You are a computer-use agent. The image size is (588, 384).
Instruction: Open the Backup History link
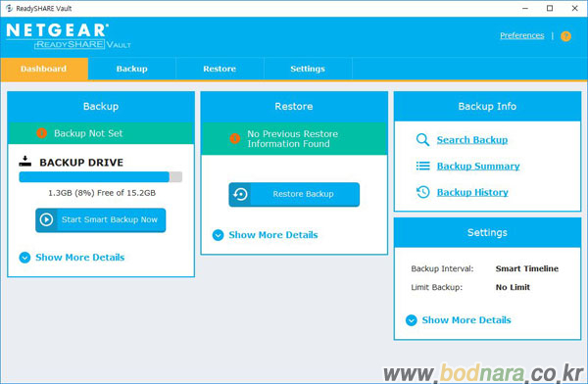472,192
